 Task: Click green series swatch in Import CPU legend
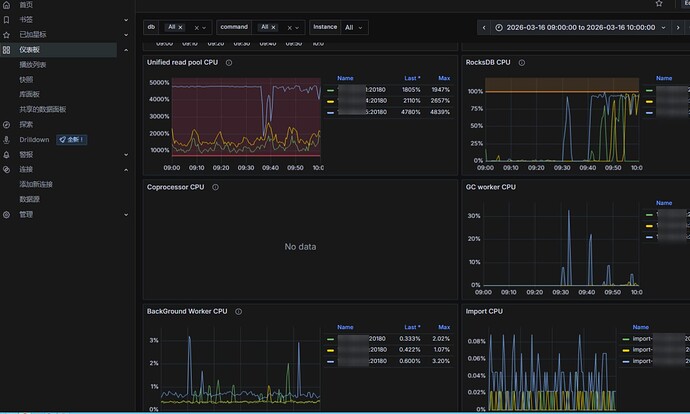pyautogui.click(x=626, y=339)
